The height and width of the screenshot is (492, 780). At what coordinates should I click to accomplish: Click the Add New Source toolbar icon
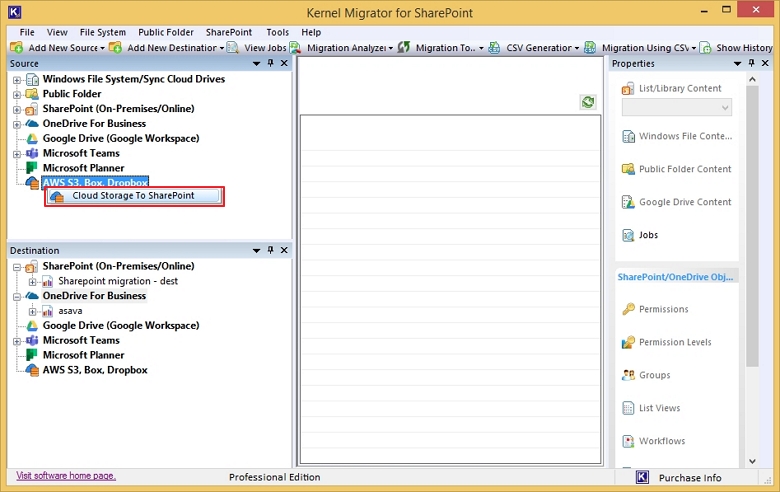[16, 48]
